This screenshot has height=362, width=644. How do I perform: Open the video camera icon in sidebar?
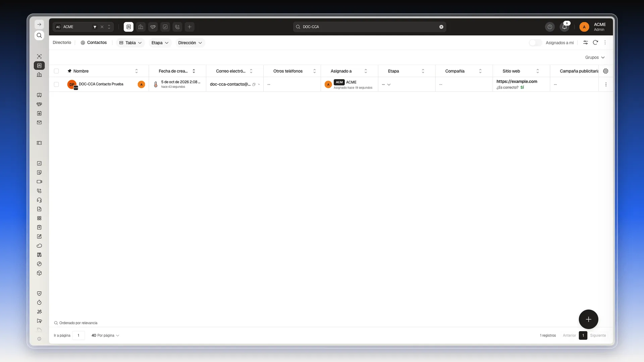click(39, 182)
